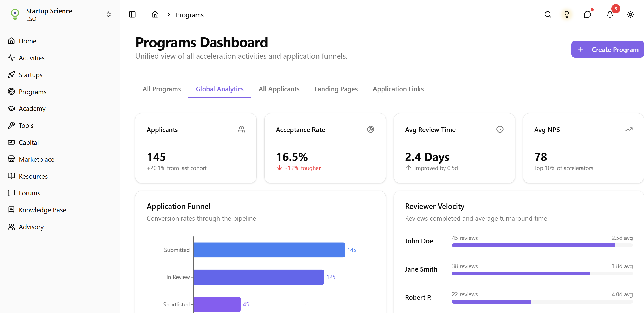
Task: Click the Create Program button
Action: pos(608,49)
